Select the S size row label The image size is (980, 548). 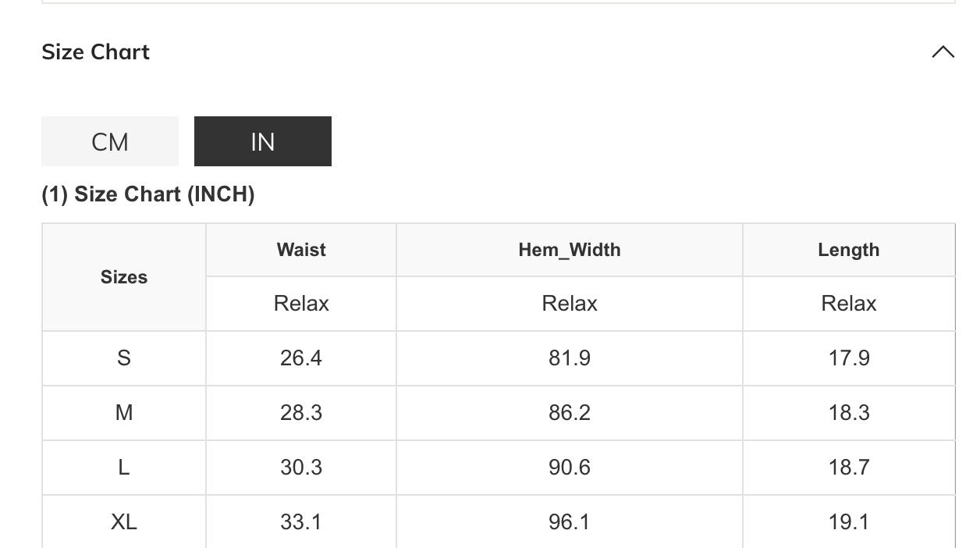(124, 358)
